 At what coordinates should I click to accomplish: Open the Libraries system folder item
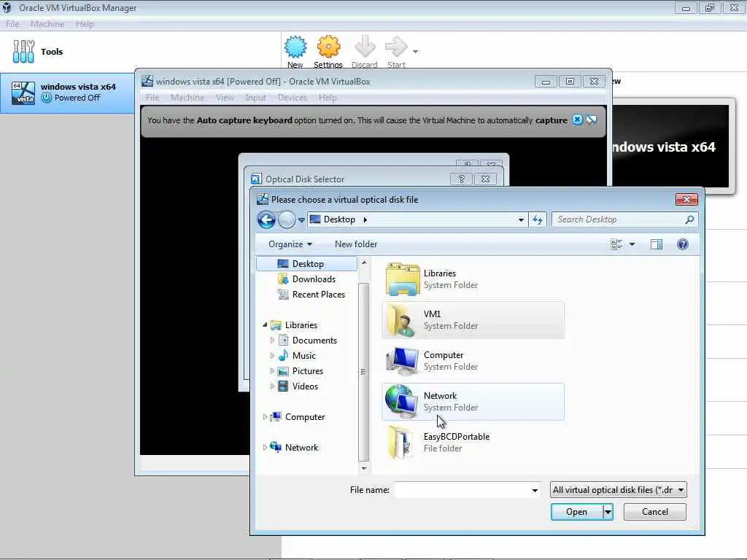pyautogui.click(x=473, y=279)
